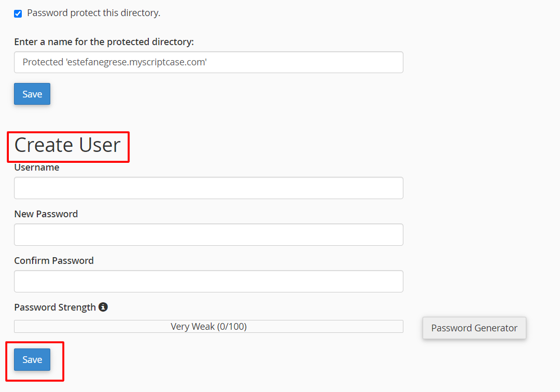This screenshot has height=392, width=560.
Task: Click the 'Password Strength' label text
Action: (55, 307)
